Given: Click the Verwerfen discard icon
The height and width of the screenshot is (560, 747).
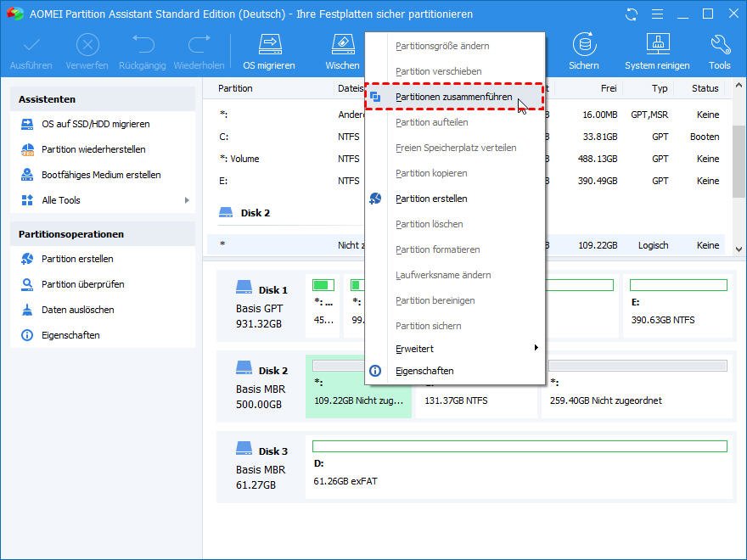Looking at the screenshot, I should [x=87, y=46].
